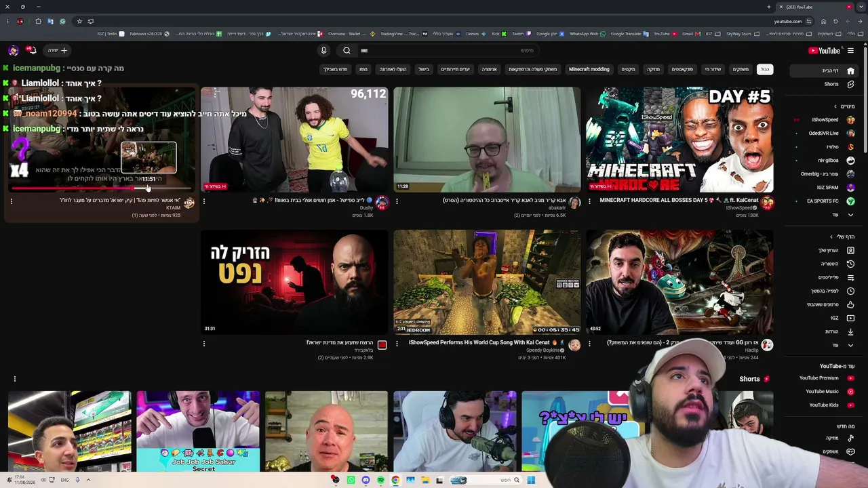Open the account avatar menu on YouTube
Screen dimensions: 868x488
pyautogui.click(x=13, y=50)
